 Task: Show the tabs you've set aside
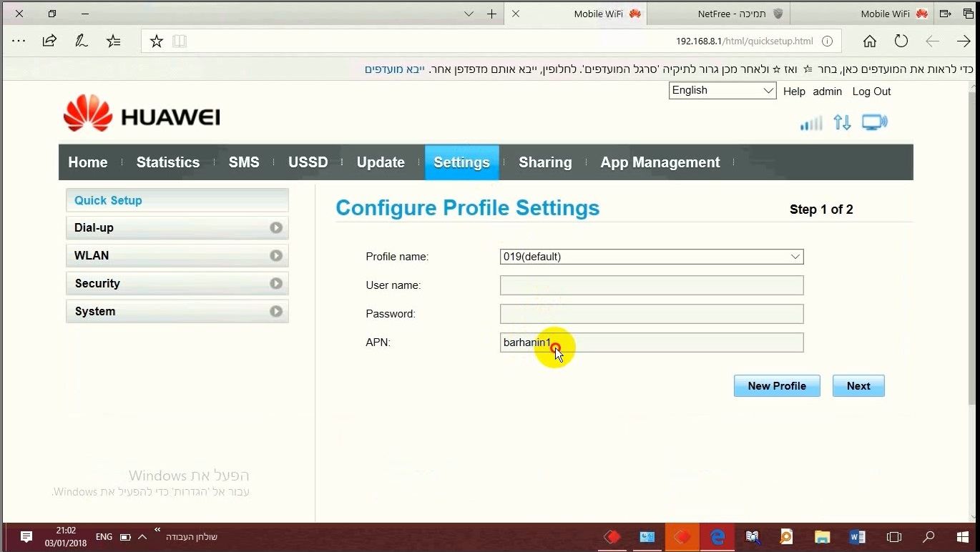point(967,14)
